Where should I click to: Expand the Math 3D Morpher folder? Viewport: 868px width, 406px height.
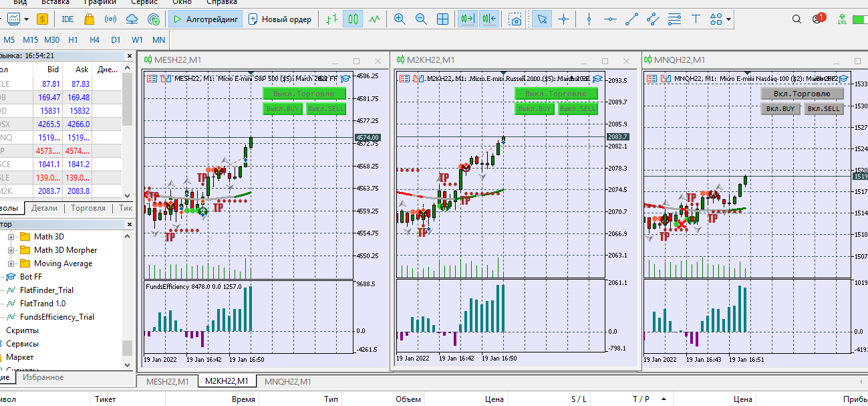(11, 250)
